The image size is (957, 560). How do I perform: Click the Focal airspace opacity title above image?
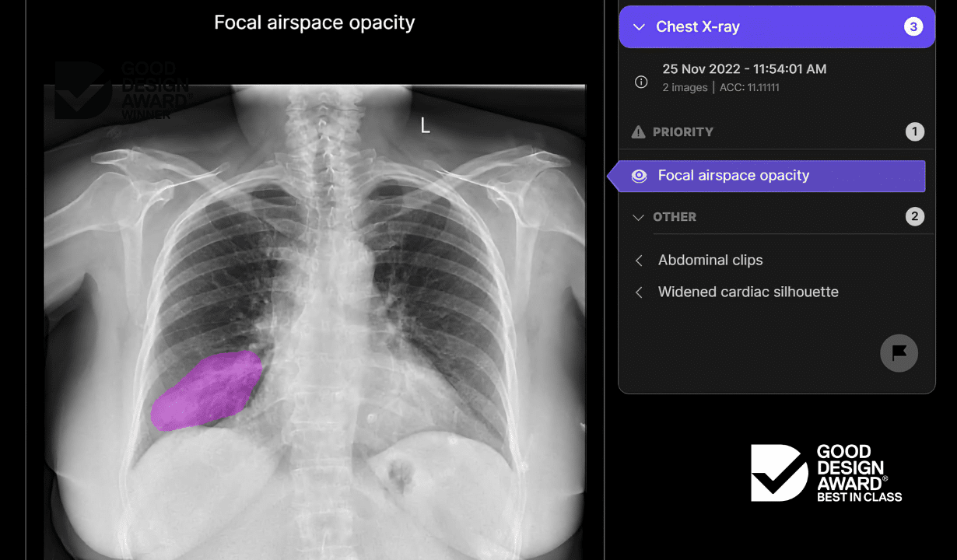click(314, 23)
